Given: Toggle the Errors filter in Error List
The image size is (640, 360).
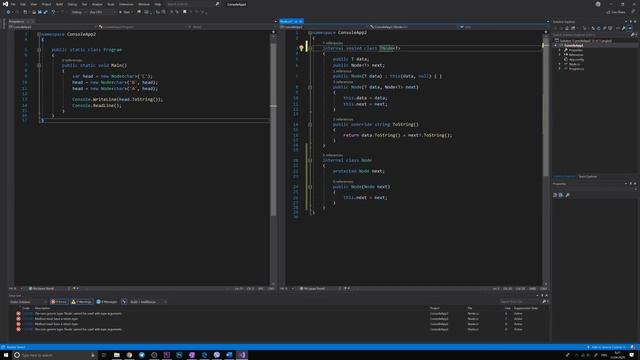Looking at the screenshot, I should (59, 302).
